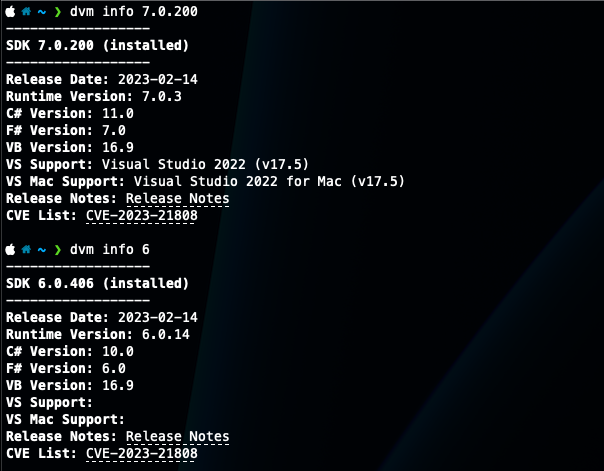Click the home icon in the first prompt
The height and width of the screenshot is (471, 604).
pyautogui.click(x=26, y=12)
